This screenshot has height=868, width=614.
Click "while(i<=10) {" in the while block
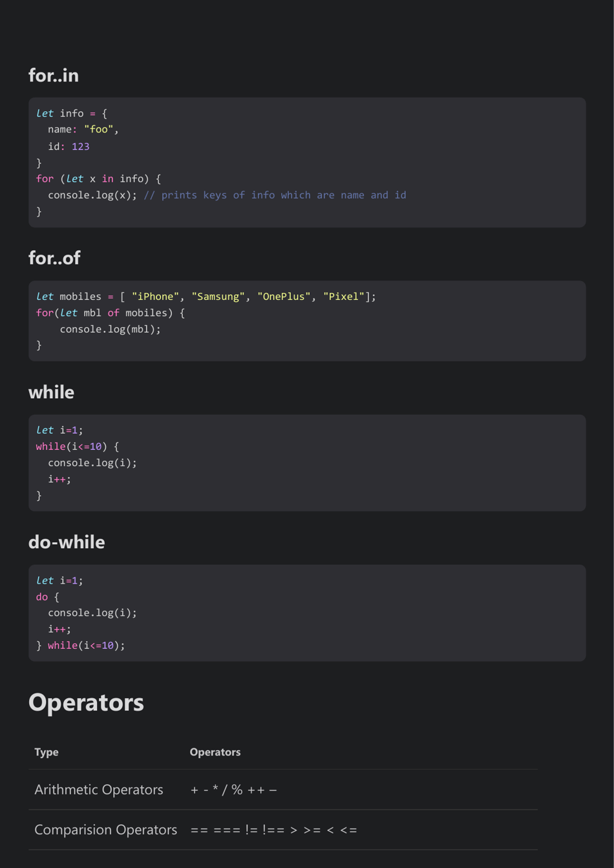click(78, 447)
